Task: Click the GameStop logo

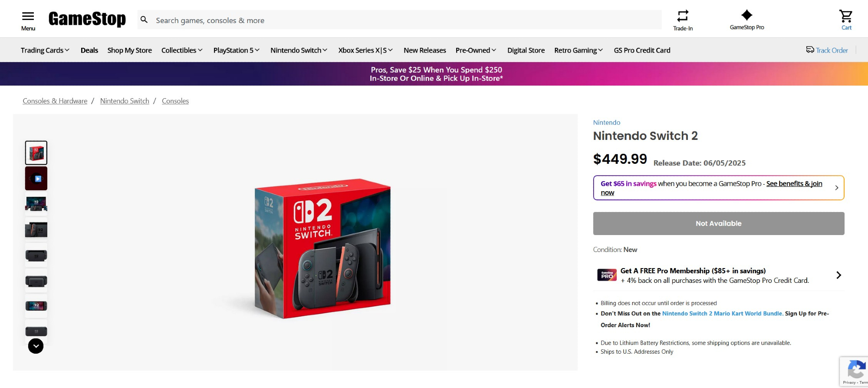Action: click(87, 19)
